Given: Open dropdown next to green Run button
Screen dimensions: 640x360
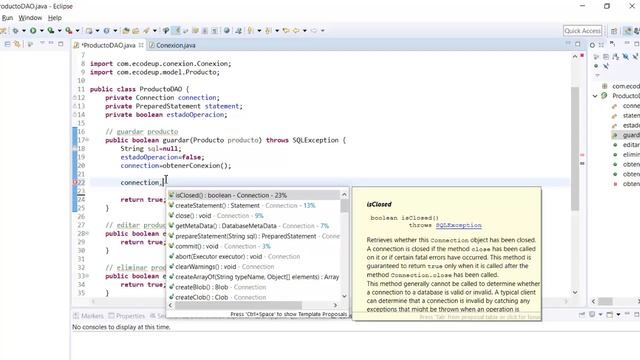Looking at the screenshot, I should click(42, 31).
